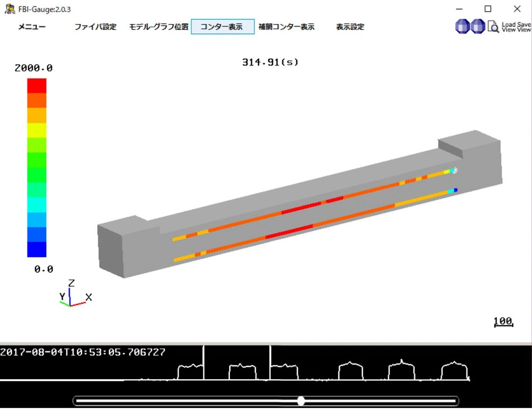
Task: Open the メニュー menu
Action: [32, 27]
